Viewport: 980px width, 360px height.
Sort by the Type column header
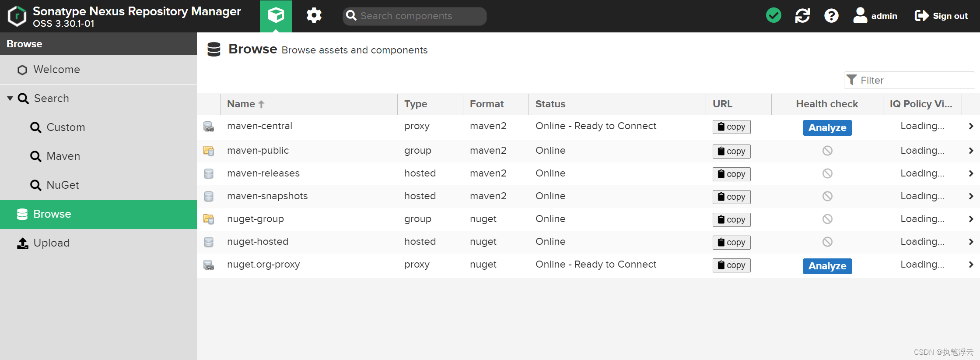point(430,104)
